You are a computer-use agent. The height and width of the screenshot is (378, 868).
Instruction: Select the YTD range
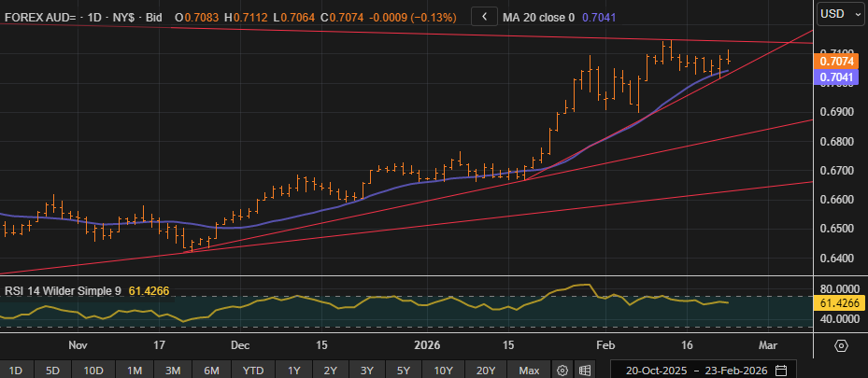tap(252, 370)
